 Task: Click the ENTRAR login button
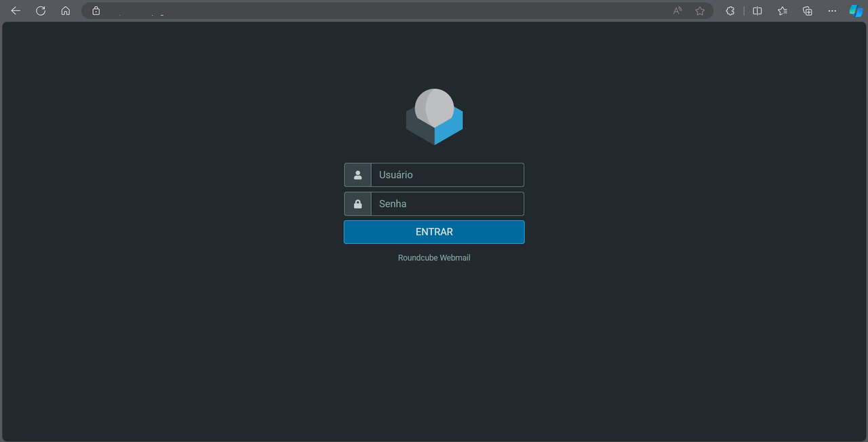[x=434, y=232]
